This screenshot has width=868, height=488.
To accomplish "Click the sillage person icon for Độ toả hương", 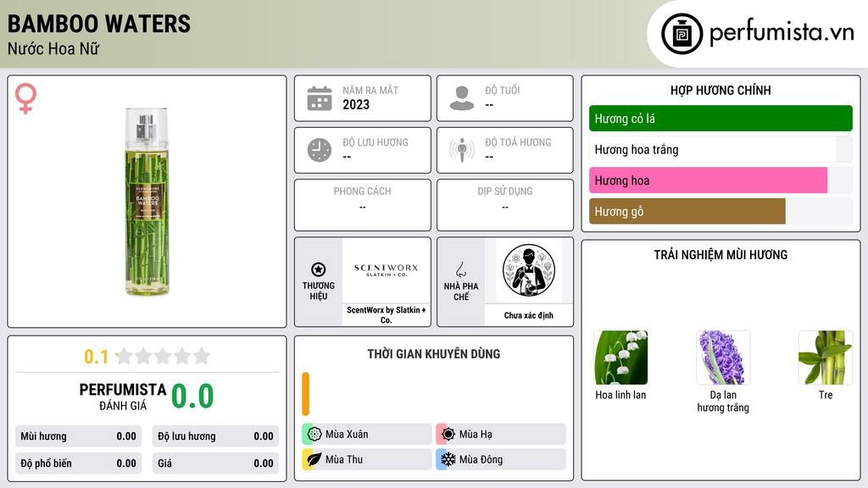I will point(462,150).
